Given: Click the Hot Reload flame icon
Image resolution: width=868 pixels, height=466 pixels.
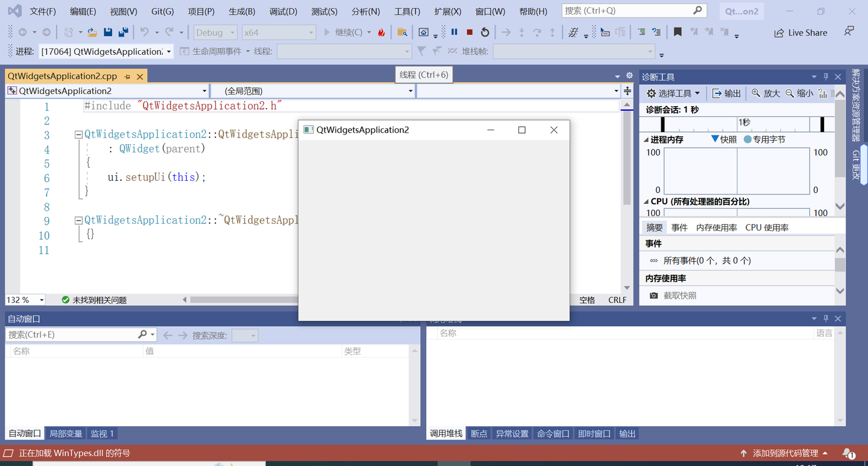Looking at the screenshot, I should (382, 32).
